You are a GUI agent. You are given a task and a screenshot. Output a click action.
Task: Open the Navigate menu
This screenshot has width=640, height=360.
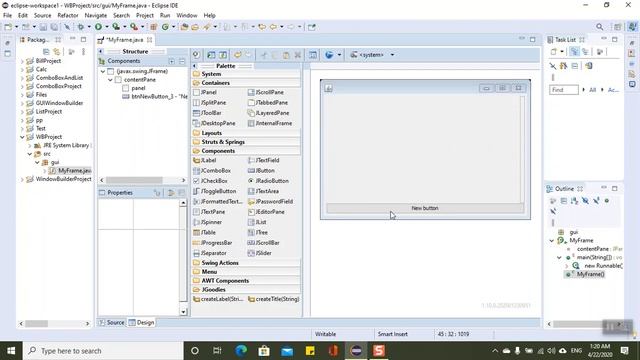click(x=96, y=16)
